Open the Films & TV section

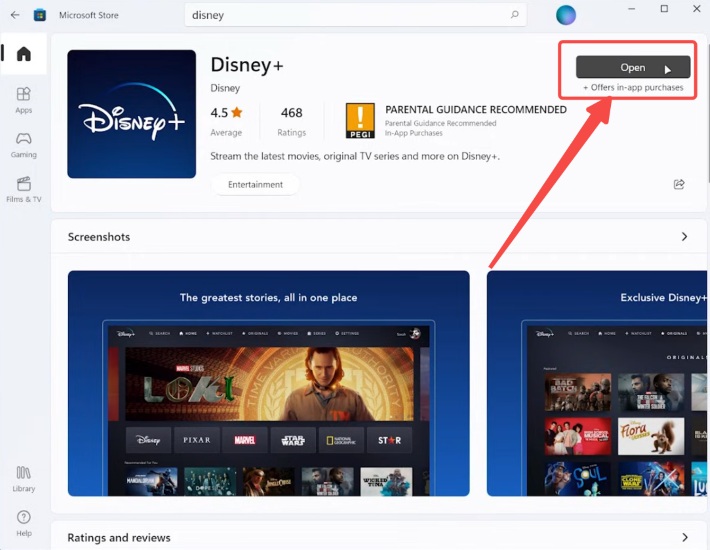point(24,189)
